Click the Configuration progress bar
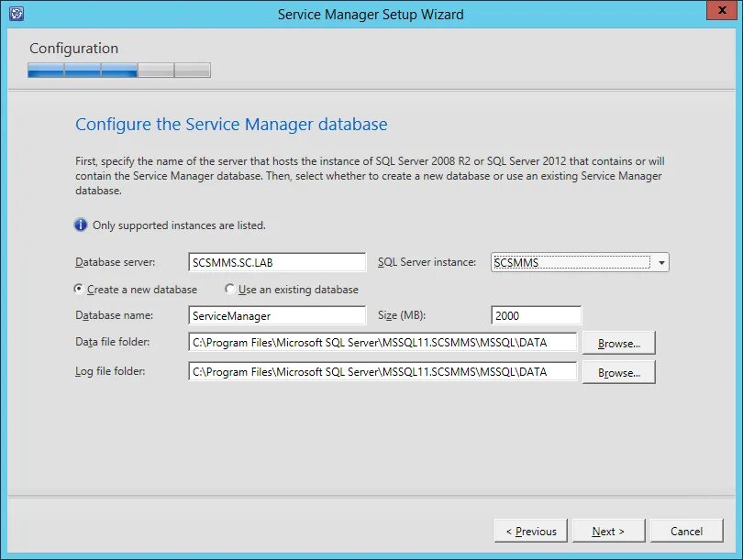Image resolution: width=743 pixels, height=560 pixels. pos(119,71)
